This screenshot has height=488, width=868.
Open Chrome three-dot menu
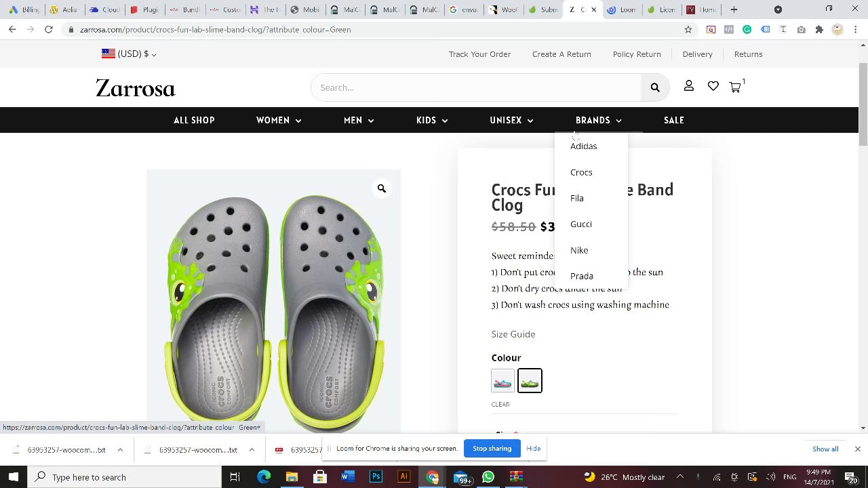pos(856,29)
